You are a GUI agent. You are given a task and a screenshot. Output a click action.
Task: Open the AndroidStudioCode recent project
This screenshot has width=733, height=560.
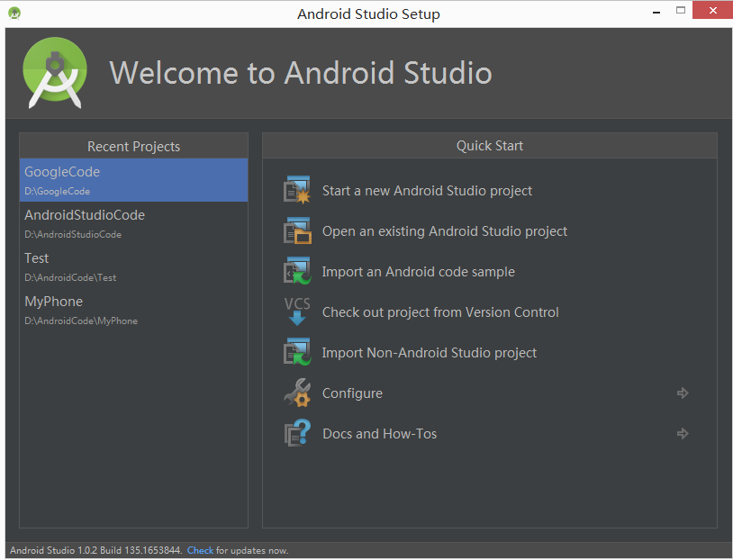coord(133,223)
